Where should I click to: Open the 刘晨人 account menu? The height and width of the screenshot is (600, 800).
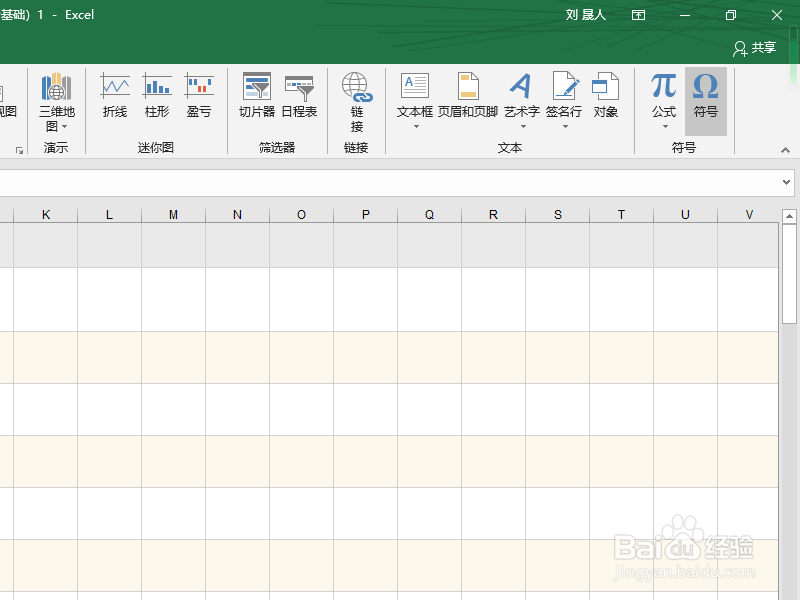586,15
